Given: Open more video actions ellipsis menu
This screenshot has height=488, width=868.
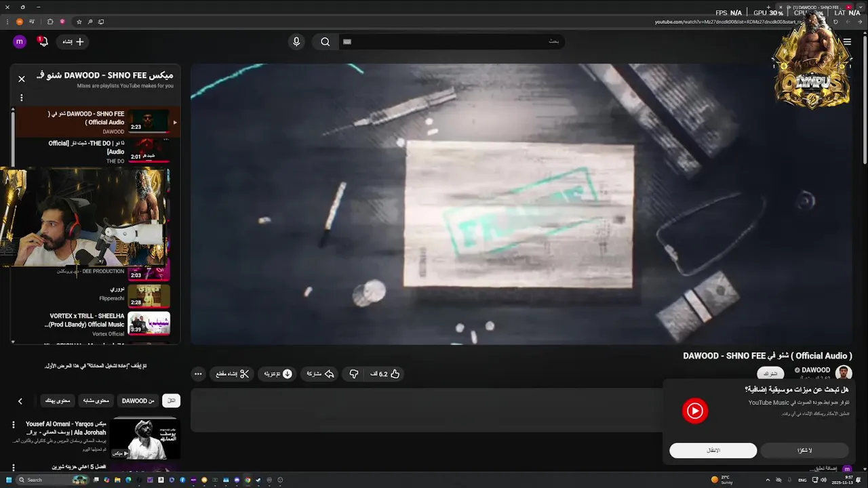Looking at the screenshot, I should tap(198, 373).
